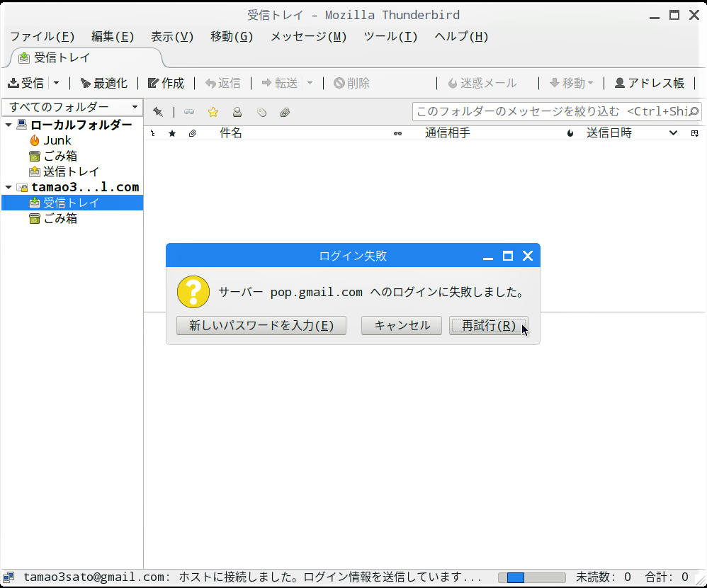Sort by the read status (glasses) column
This screenshot has height=588, width=707.
tap(397, 133)
